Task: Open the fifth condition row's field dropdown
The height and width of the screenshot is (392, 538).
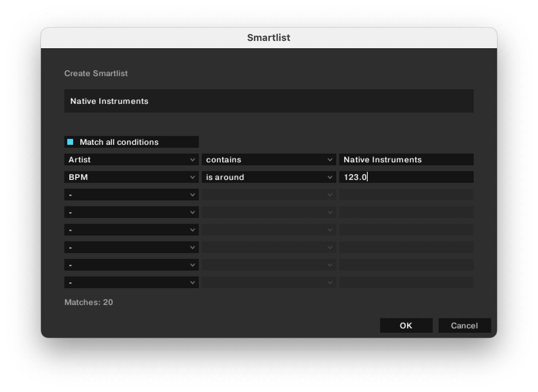Action: (132, 230)
